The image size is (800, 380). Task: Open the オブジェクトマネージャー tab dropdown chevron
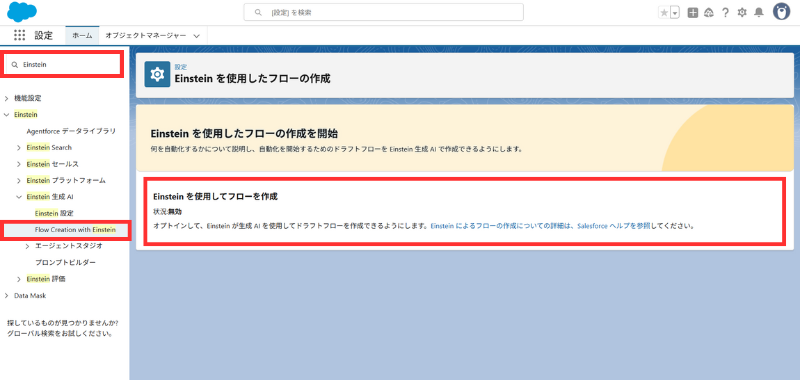[196, 36]
